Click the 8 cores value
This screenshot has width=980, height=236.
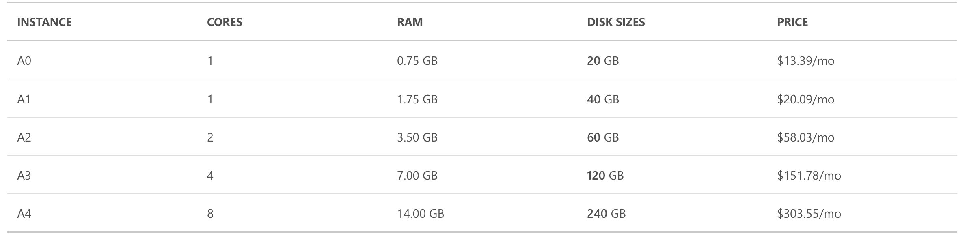(210, 214)
